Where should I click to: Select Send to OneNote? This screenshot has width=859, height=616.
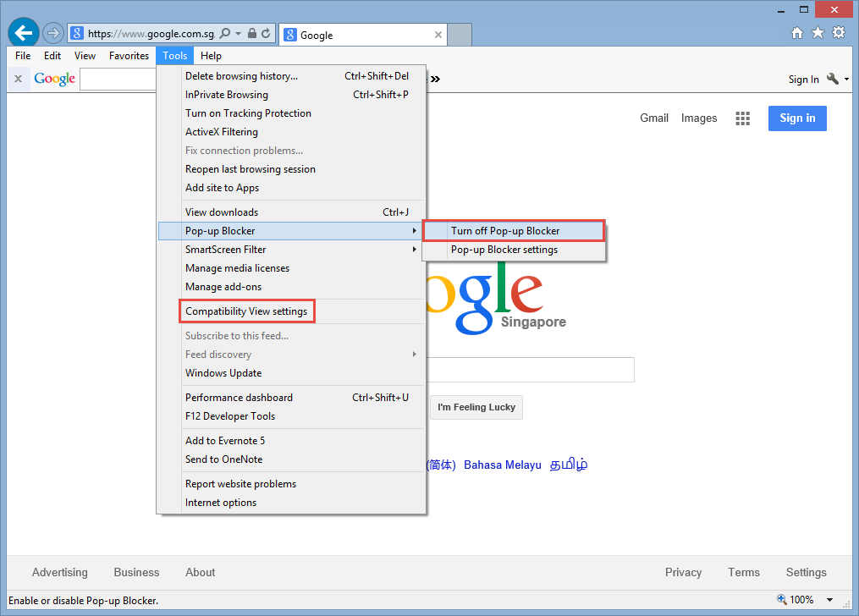tap(291, 460)
